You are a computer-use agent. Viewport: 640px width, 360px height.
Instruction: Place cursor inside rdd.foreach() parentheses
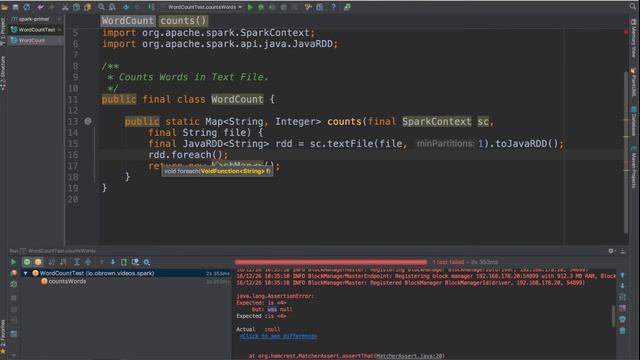(219, 155)
